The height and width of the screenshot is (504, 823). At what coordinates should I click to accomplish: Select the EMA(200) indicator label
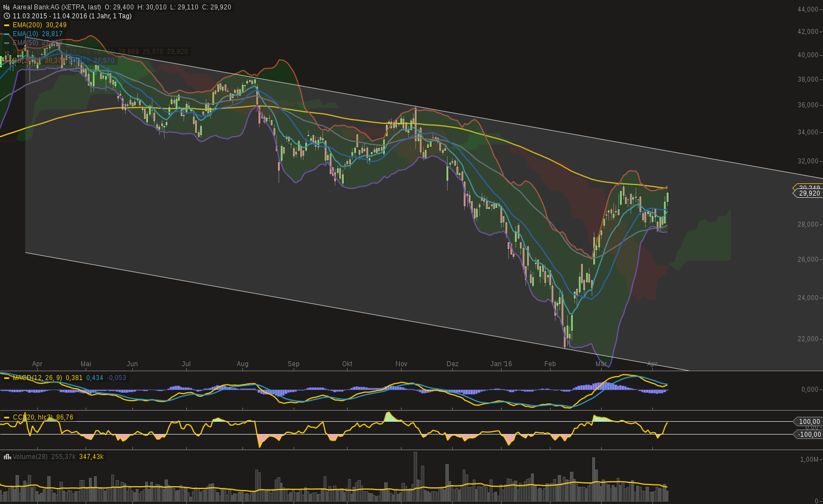click(27, 25)
